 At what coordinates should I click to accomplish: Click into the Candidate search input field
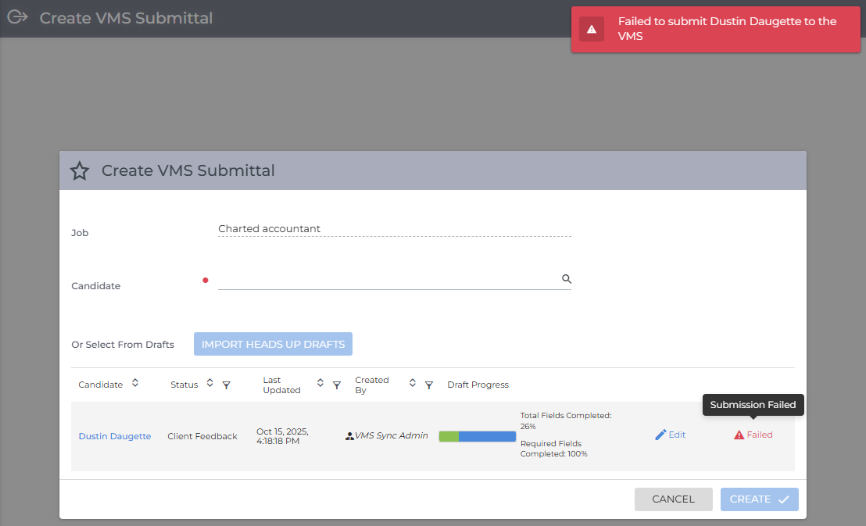pyautogui.click(x=385, y=280)
